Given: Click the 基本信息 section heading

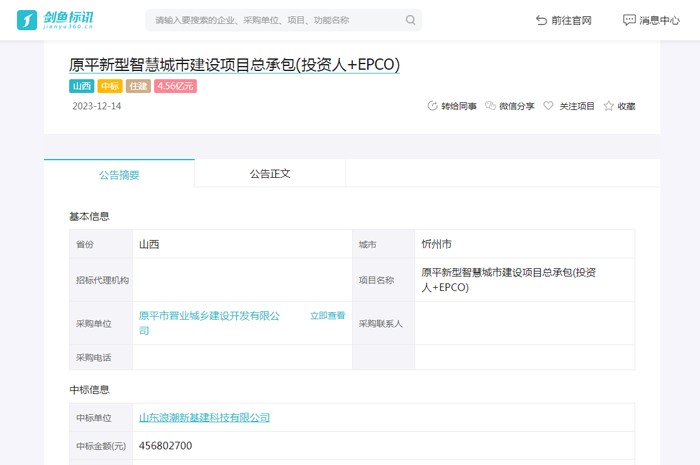Looking at the screenshot, I should coord(89,216).
